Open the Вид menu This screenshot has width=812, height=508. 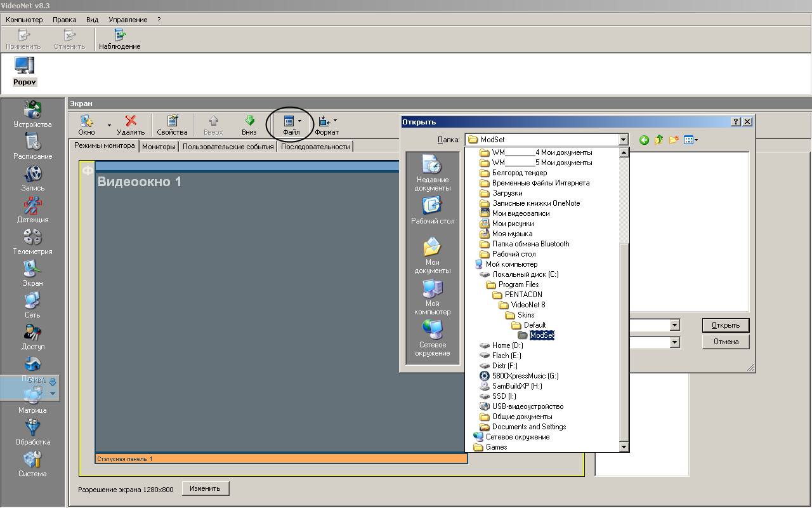point(92,20)
